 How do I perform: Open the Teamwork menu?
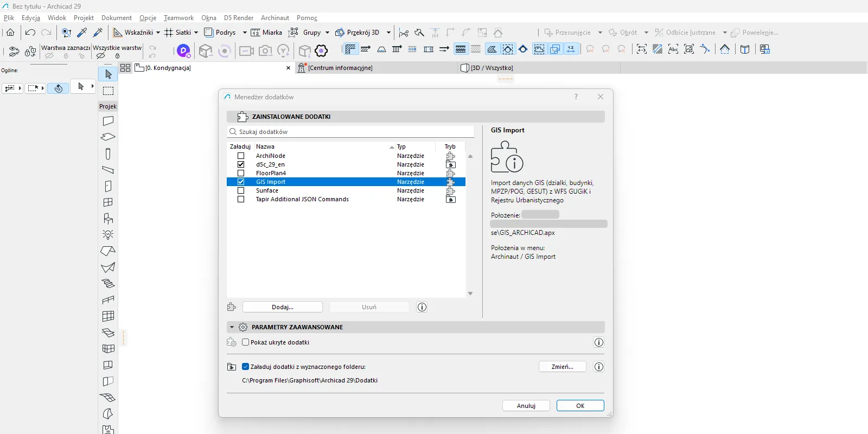point(178,18)
